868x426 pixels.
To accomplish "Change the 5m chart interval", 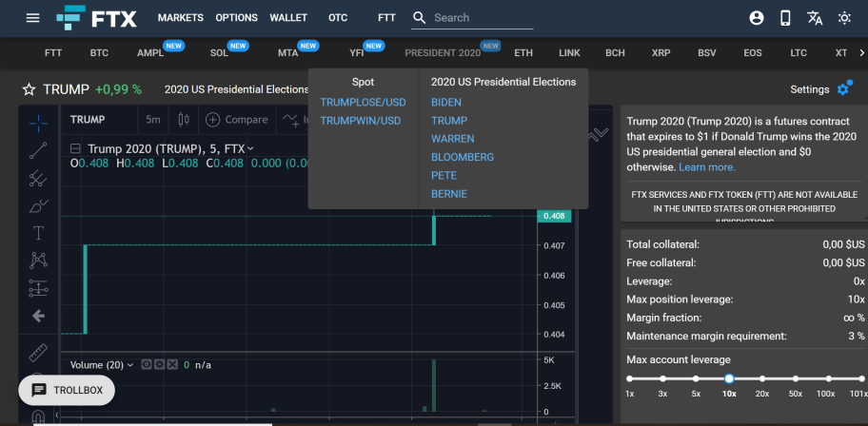I will coord(153,119).
